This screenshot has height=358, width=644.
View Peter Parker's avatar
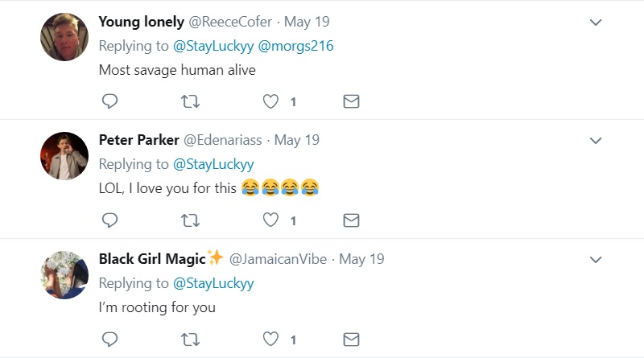(64, 156)
